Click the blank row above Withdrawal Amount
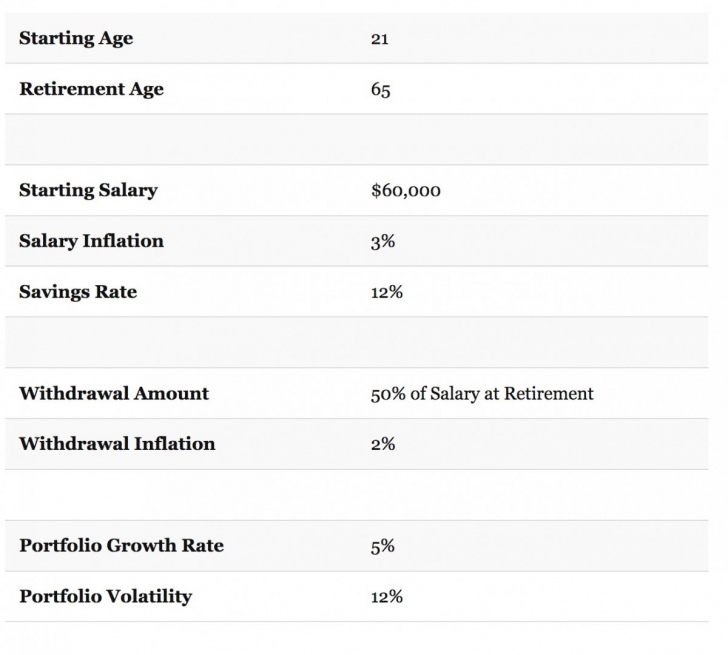Image resolution: width=728 pixels, height=655 pixels. (364, 343)
